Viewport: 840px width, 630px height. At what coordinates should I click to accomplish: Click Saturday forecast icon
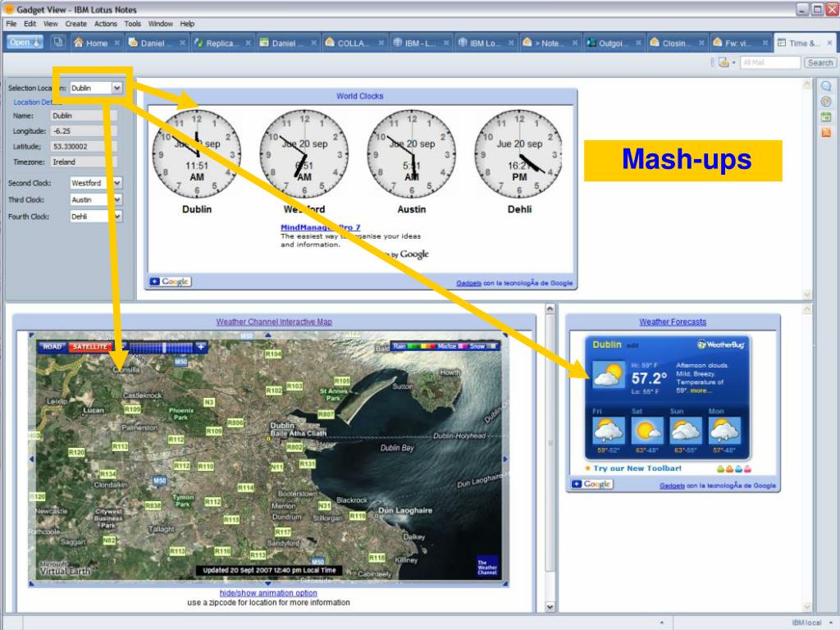pos(647,431)
